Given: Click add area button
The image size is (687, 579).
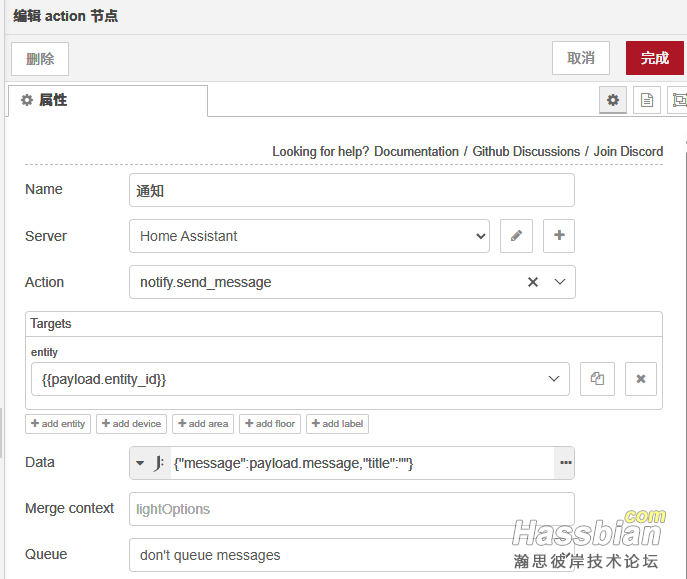Looking at the screenshot, I should [203, 424].
